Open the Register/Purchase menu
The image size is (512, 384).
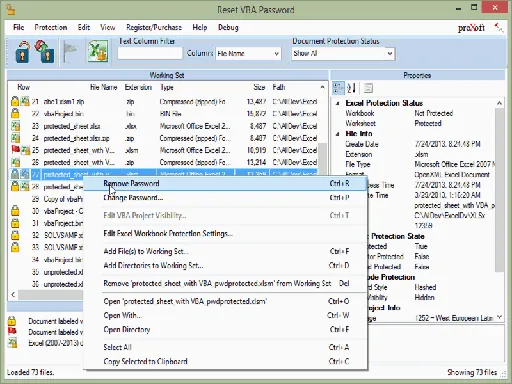pos(154,27)
